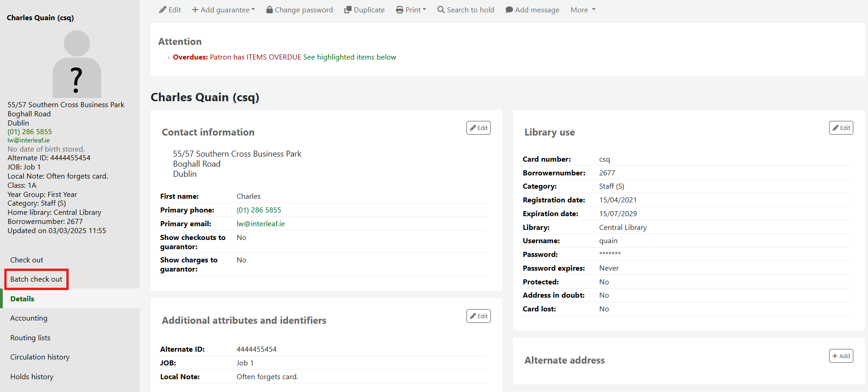
Task: Click Search to hold magnifier button
Action: [466, 10]
